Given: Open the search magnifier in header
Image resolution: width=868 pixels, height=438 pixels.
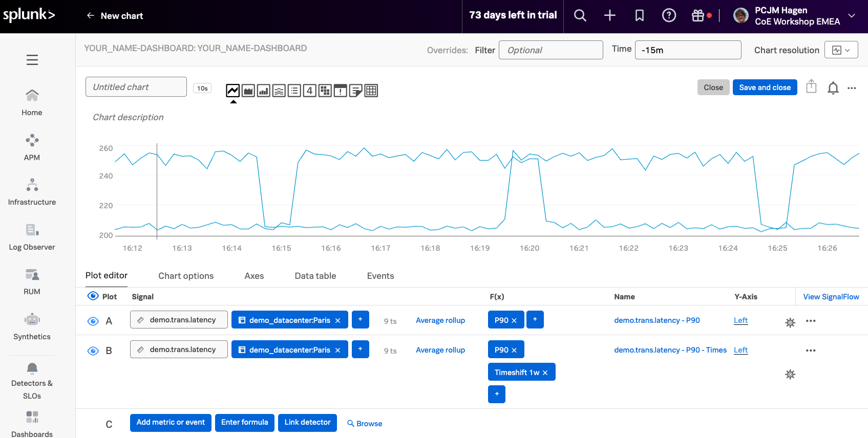Looking at the screenshot, I should coord(580,16).
